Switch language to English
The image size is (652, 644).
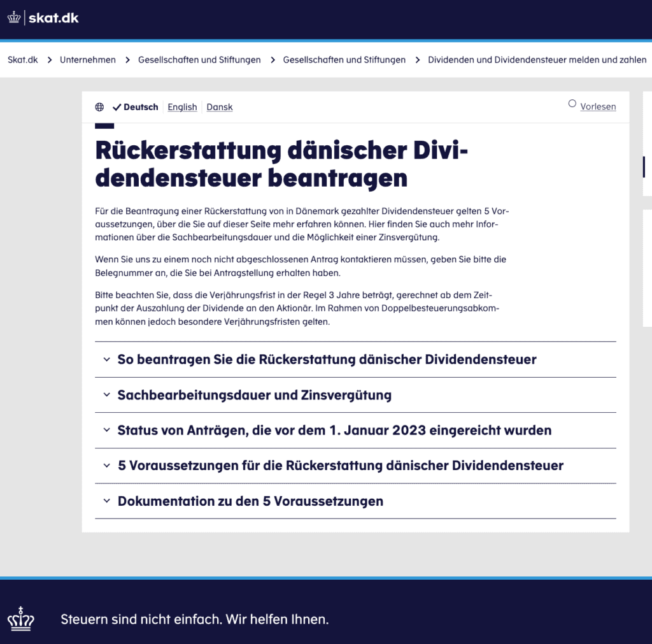tap(182, 107)
